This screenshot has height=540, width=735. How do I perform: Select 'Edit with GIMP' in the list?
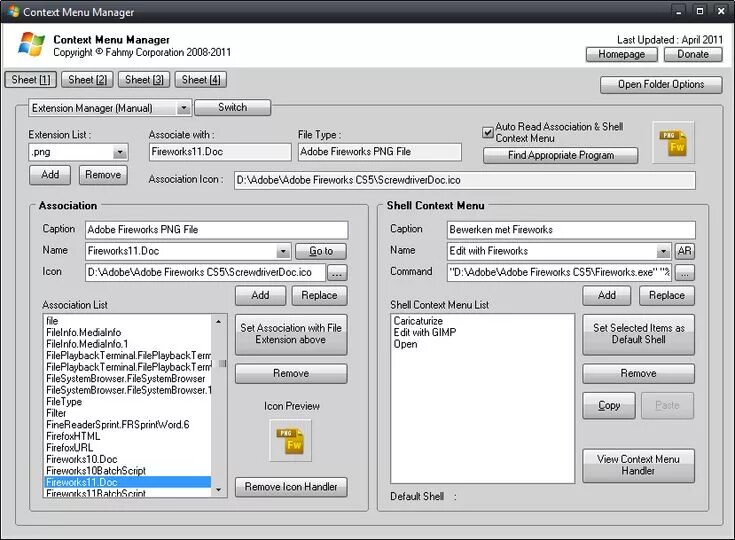tap(425, 332)
